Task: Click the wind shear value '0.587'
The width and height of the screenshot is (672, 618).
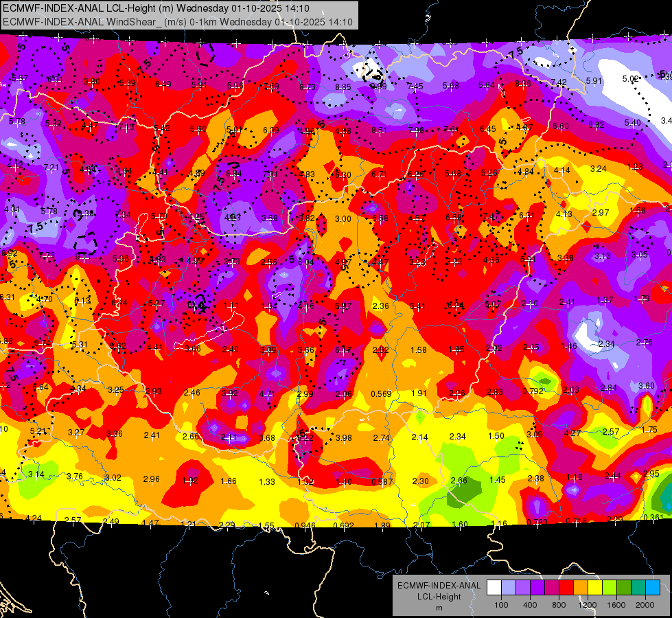Action: coord(382,481)
